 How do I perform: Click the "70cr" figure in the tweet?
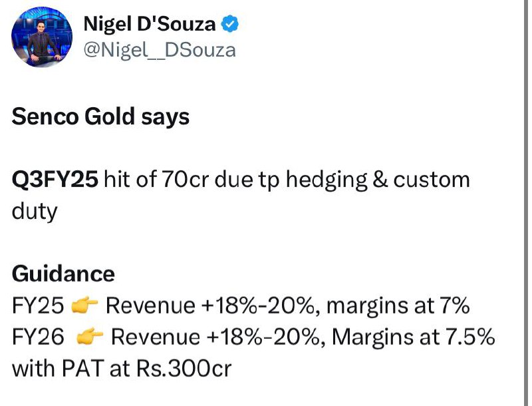pyautogui.click(x=185, y=179)
